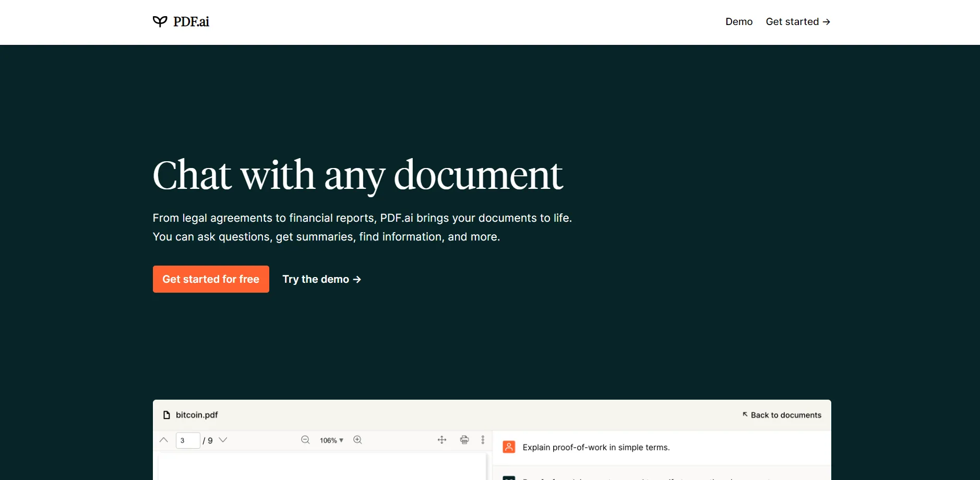Click the arrow icon next to Get started
The width and height of the screenshot is (980, 480).
point(827,21)
